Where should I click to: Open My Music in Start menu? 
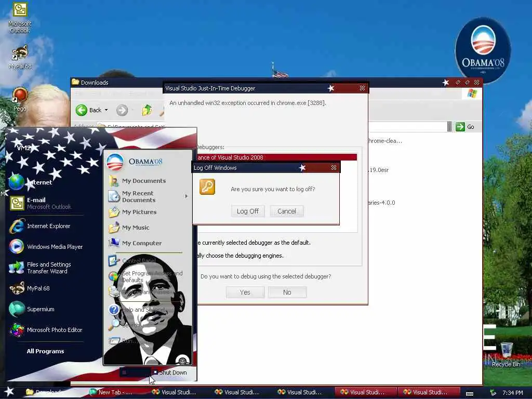(129, 228)
